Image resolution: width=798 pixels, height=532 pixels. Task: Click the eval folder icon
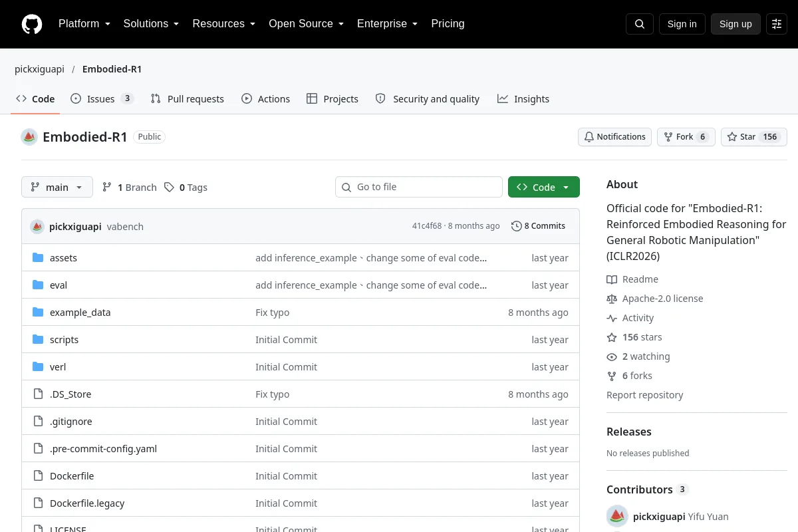(38, 285)
